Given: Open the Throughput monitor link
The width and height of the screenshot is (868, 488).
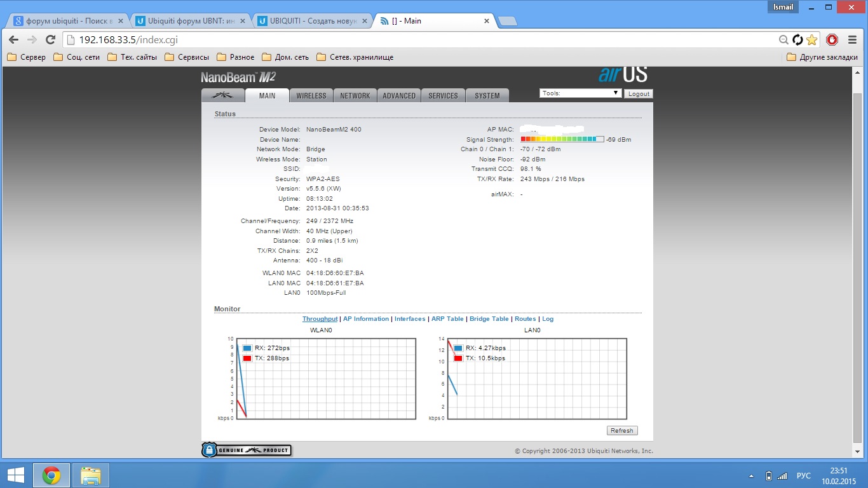Looking at the screenshot, I should click(320, 319).
